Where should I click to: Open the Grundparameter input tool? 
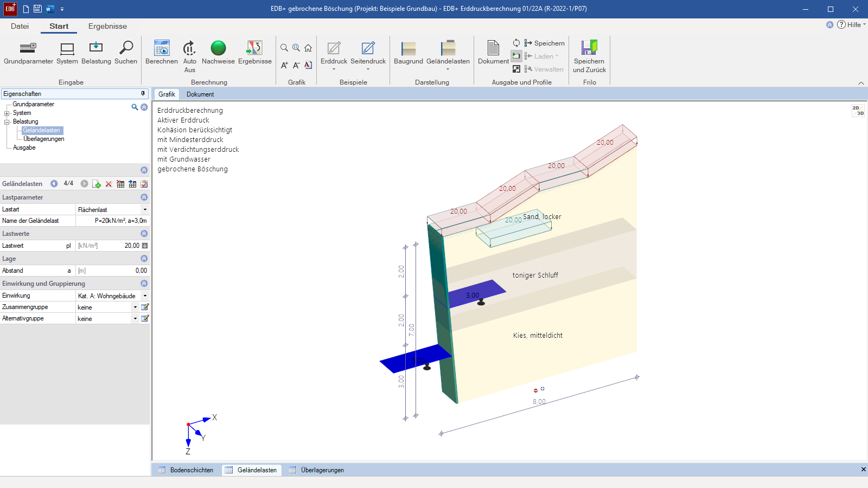click(28, 53)
